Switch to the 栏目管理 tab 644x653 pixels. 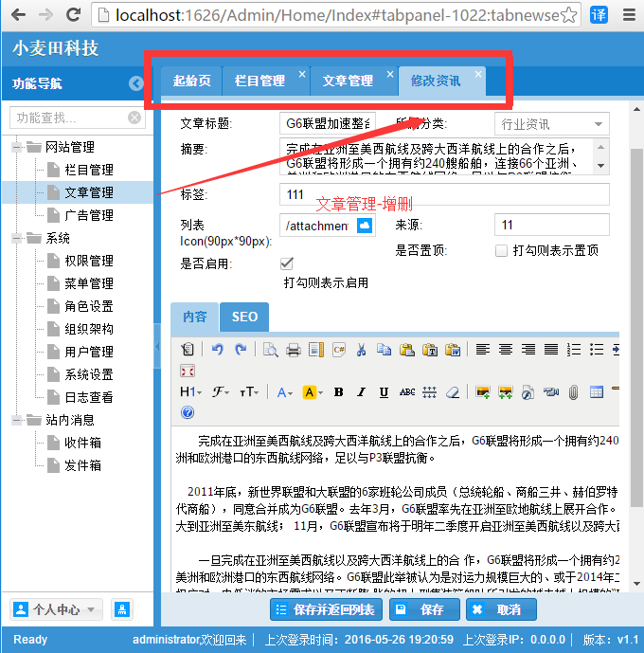pos(260,81)
